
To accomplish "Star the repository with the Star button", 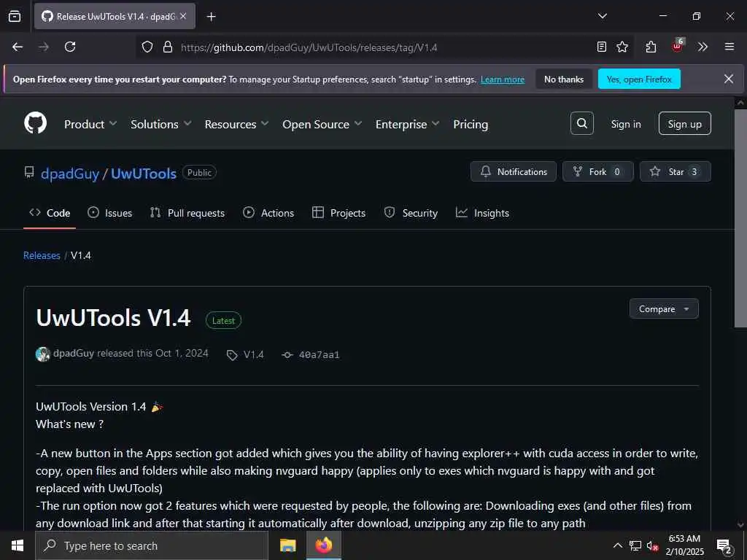I will pyautogui.click(x=675, y=171).
